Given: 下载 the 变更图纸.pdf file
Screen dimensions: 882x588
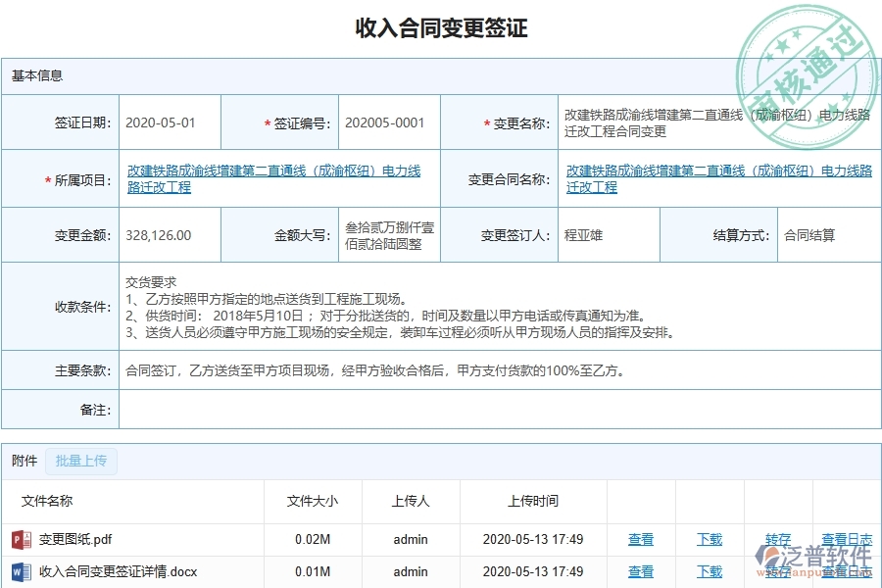Looking at the screenshot, I should click(x=709, y=539).
